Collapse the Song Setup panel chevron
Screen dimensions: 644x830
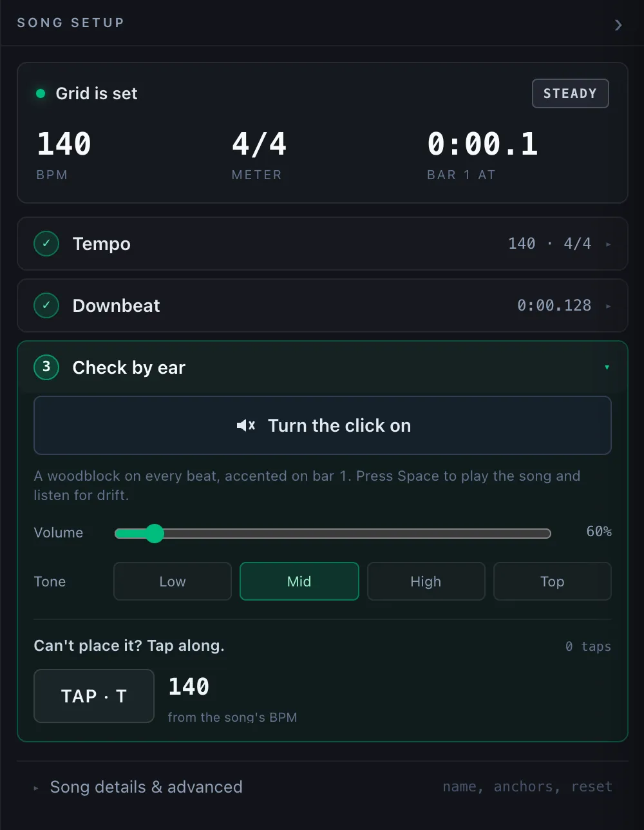click(x=618, y=25)
